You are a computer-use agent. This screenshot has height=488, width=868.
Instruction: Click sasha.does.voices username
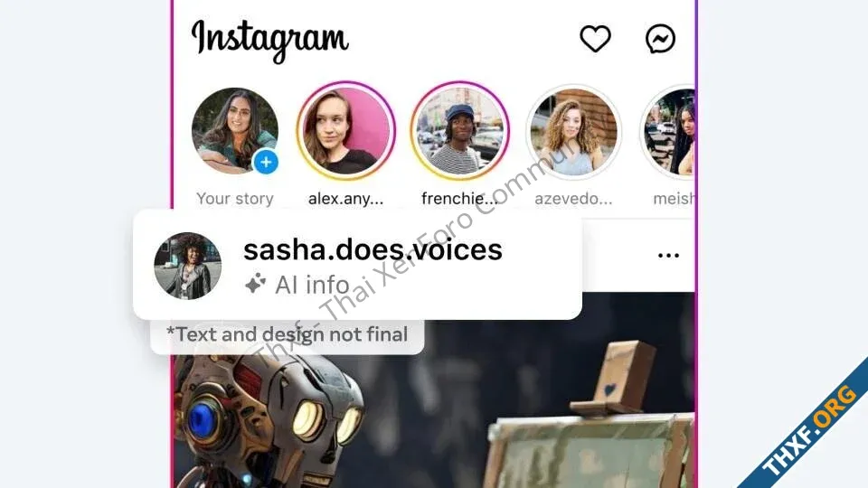(373, 249)
